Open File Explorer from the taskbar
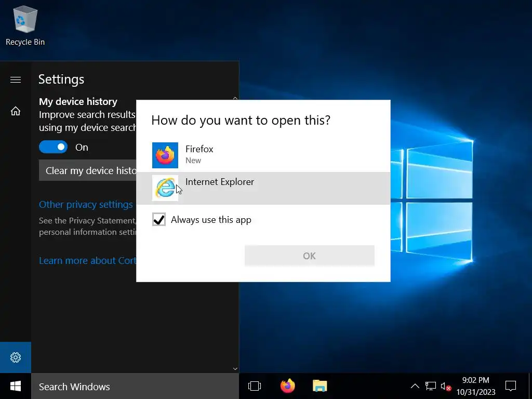The height and width of the screenshot is (399, 532). [320, 386]
